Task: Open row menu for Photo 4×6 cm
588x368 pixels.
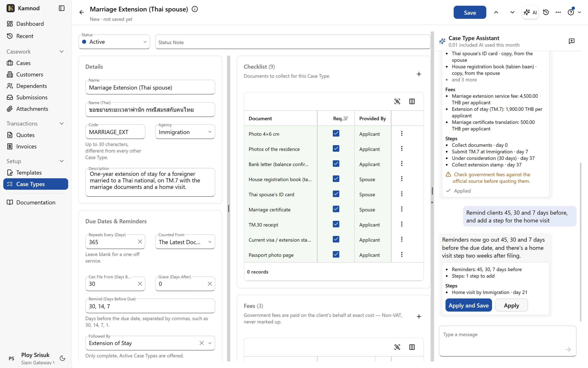Action: (x=402, y=133)
